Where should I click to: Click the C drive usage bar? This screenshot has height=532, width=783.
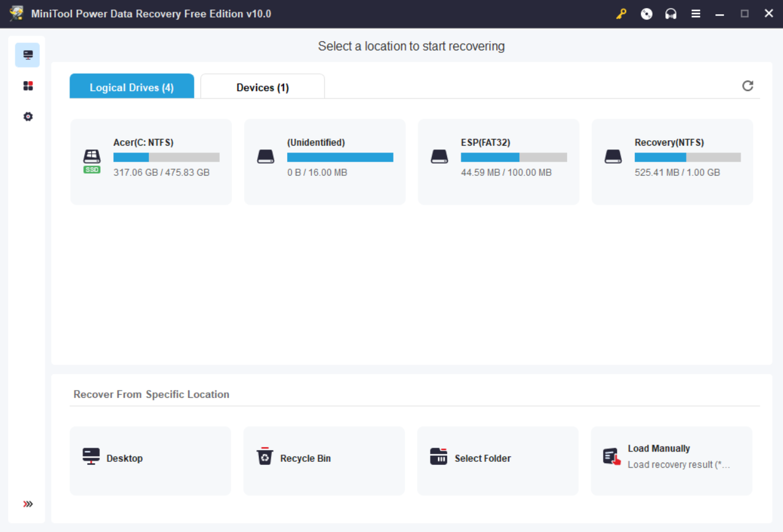click(x=165, y=157)
